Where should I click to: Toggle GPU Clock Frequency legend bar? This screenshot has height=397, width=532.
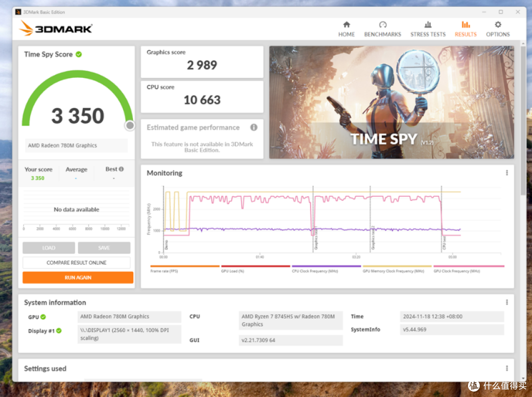pos(469,266)
